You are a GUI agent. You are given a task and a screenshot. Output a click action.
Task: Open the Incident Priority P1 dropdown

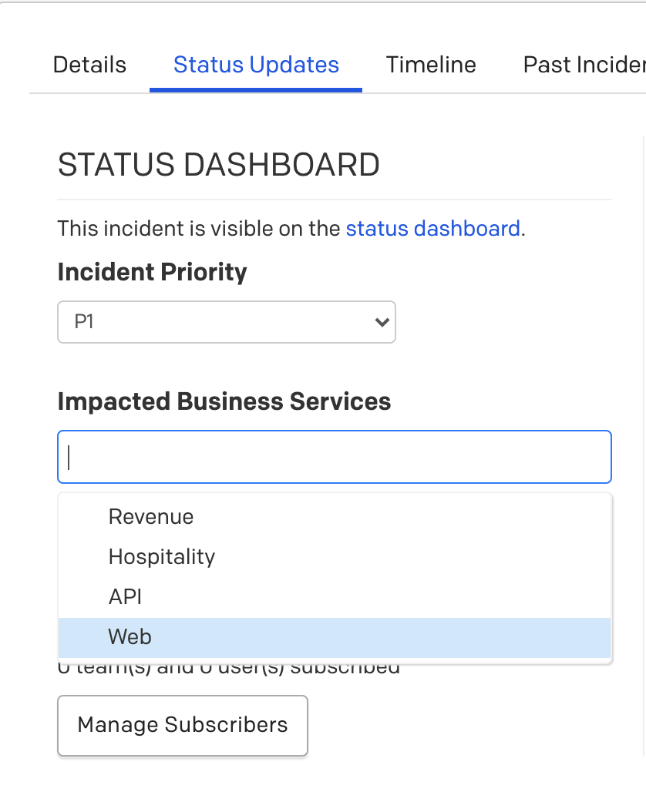(227, 321)
